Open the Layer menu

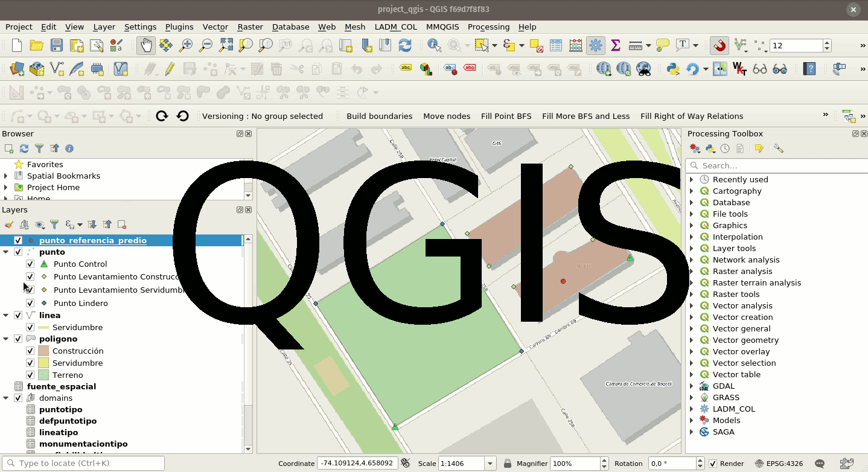tap(104, 27)
